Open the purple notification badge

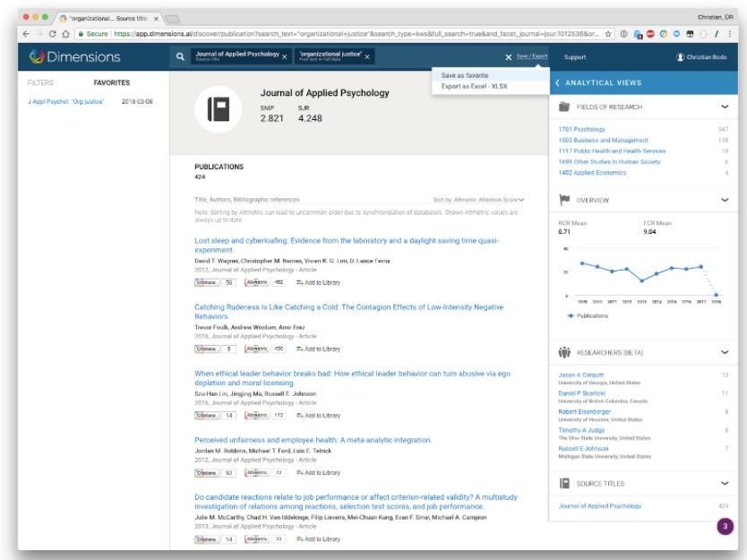tap(724, 526)
